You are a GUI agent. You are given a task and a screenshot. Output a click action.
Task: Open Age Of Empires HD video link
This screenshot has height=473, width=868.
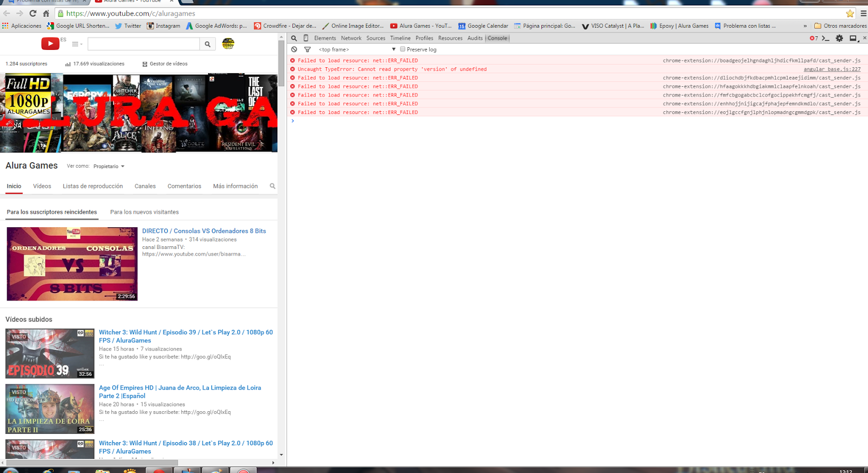point(180,392)
